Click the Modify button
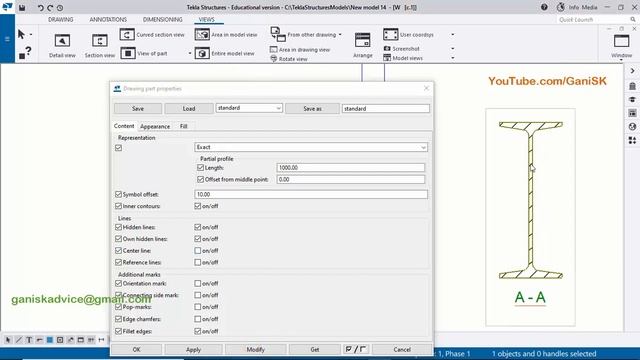This screenshot has width=640, height=360. [x=256, y=349]
